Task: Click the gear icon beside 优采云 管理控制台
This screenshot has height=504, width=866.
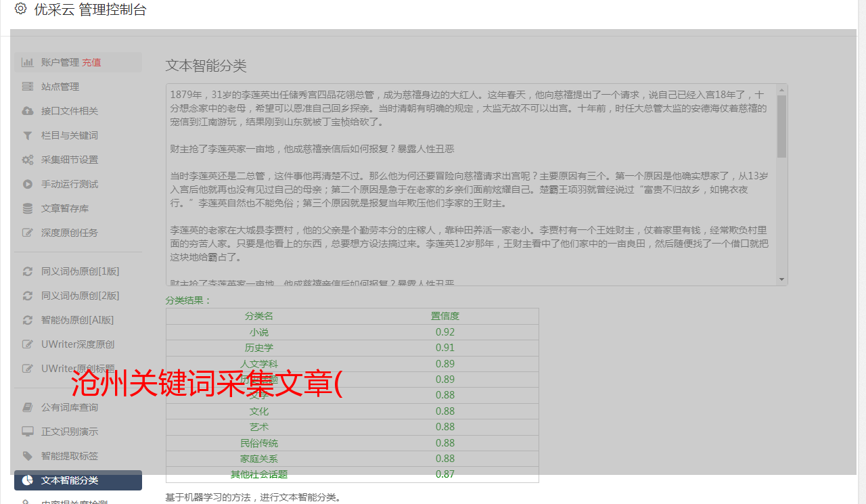Action: [x=20, y=9]
